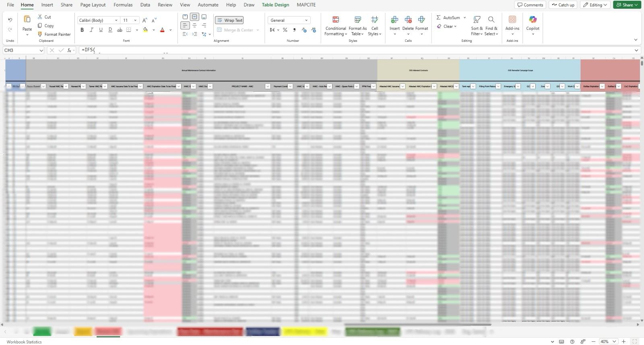Click the Redo arrow icon
The height and width of the screenshot is (345, 644).
pyautogui.click(x=10, y=29)
